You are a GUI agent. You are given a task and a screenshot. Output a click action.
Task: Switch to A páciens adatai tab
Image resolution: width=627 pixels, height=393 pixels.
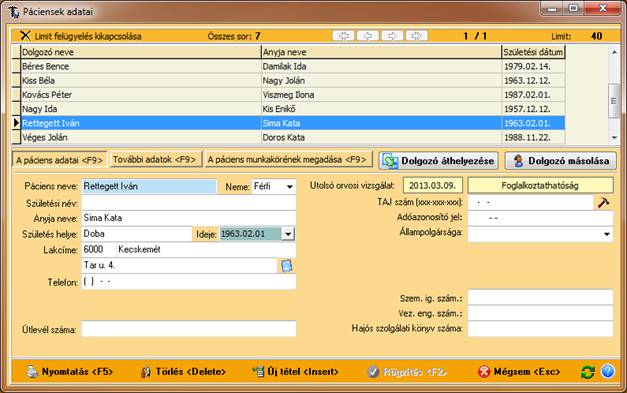coord(60,160)
